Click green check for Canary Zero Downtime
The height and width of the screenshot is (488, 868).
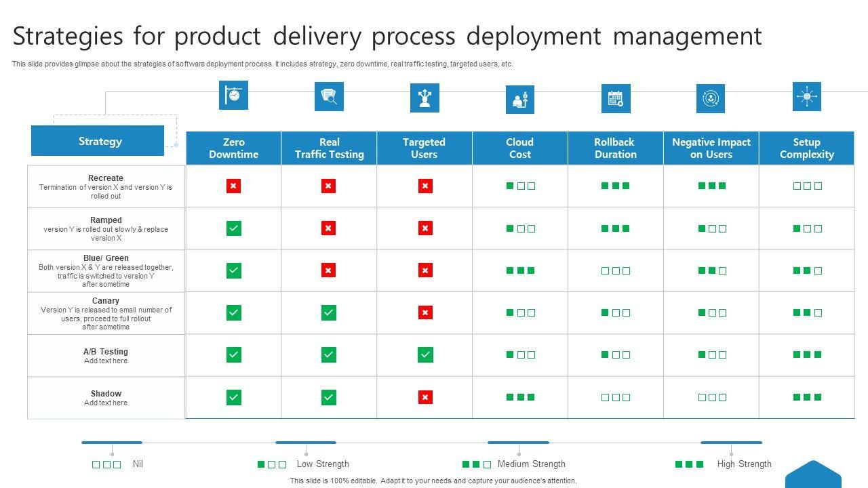pos(234,312)
